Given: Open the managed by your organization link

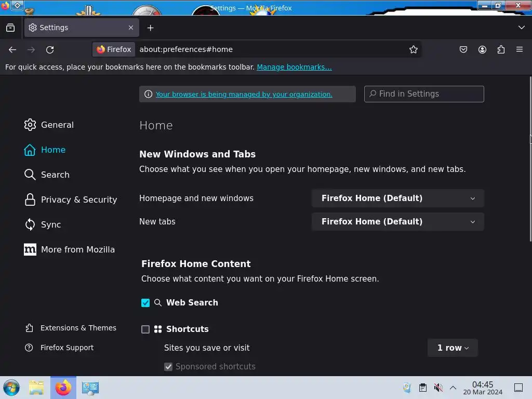Looking at the screenshot, I should tap(244, 95).
